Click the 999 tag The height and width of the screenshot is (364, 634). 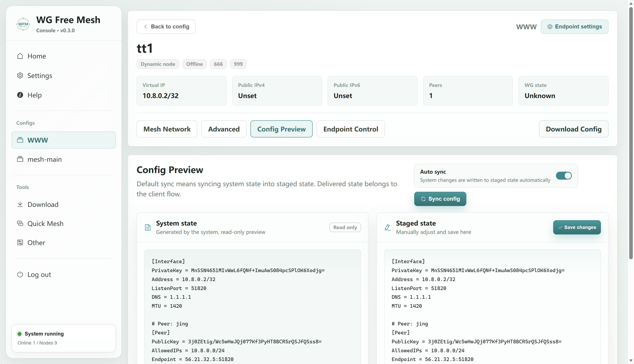[238, 64]
